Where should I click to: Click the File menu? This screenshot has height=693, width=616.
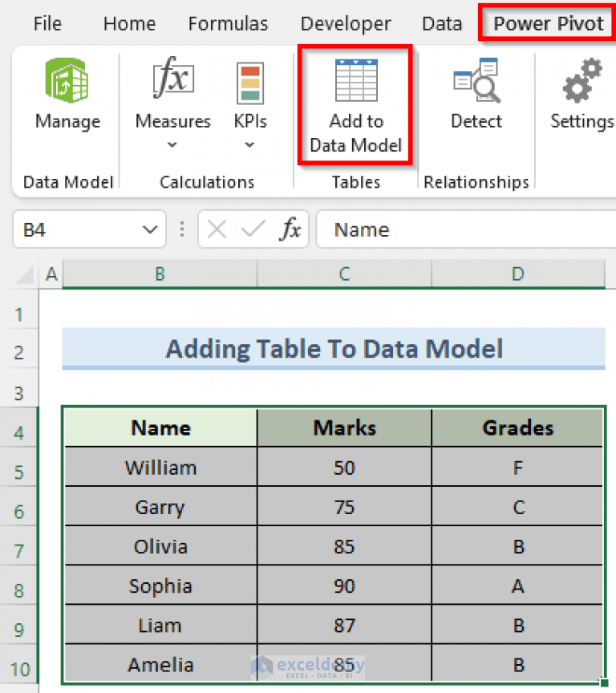click(x=47, y=23)
